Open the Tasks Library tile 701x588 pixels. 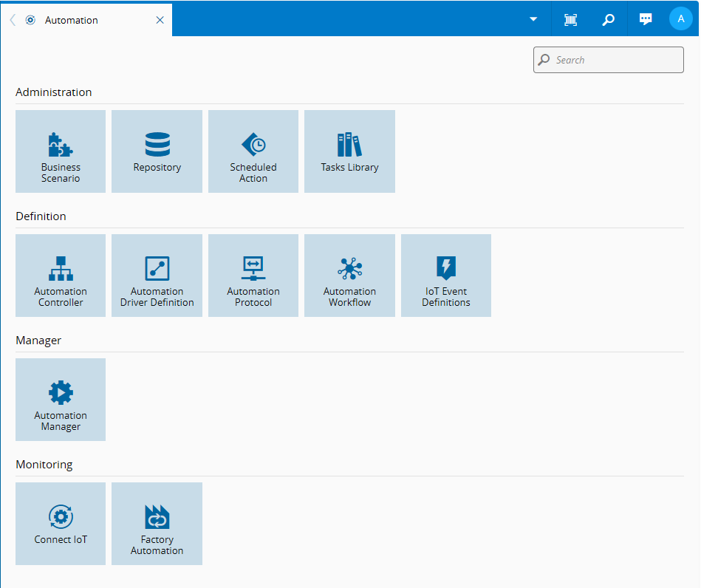point(349,151)
